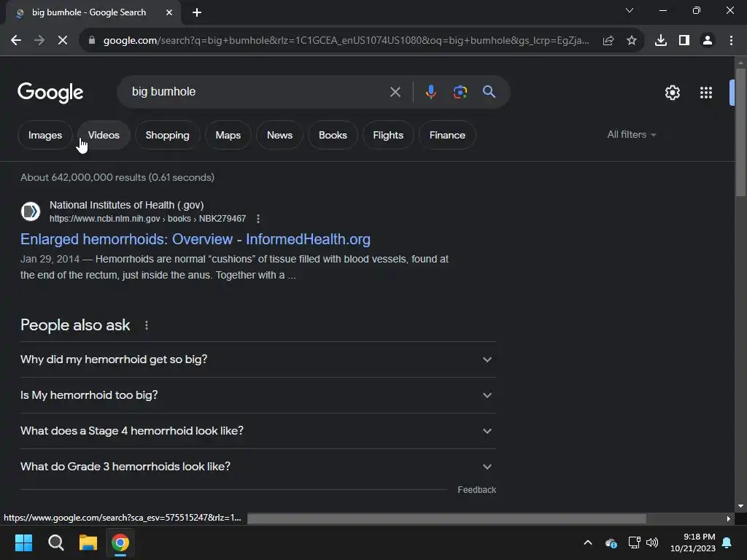Go back using the browser back arrow

coord(16,41)
